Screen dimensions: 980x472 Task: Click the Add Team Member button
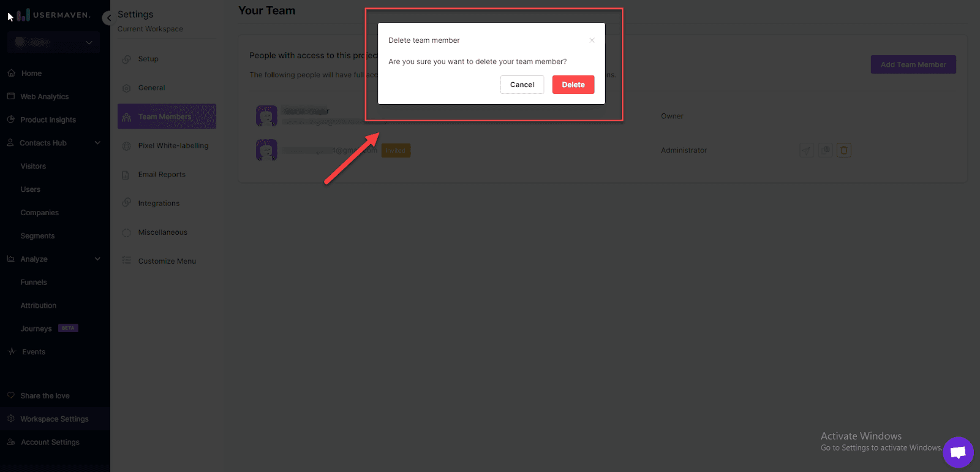[913, 64]
